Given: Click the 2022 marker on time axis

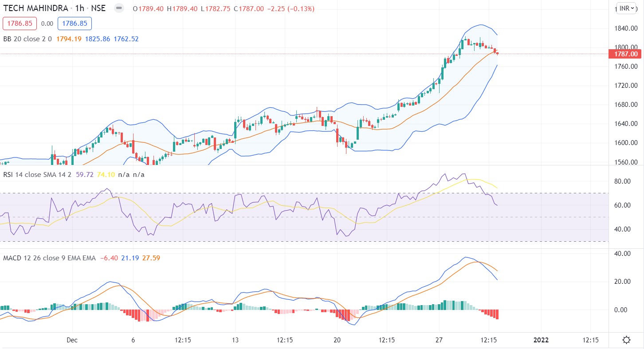Looking at the screenshot, I should (541, 340).
